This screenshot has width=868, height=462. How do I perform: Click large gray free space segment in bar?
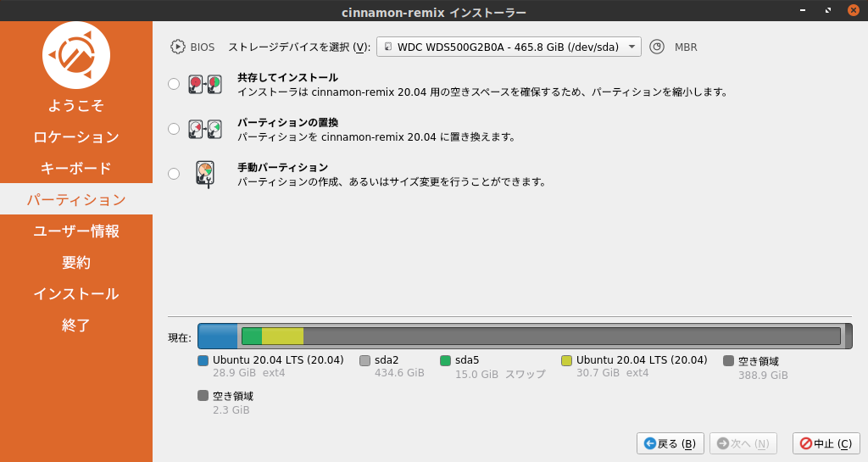tap(572, 336)
